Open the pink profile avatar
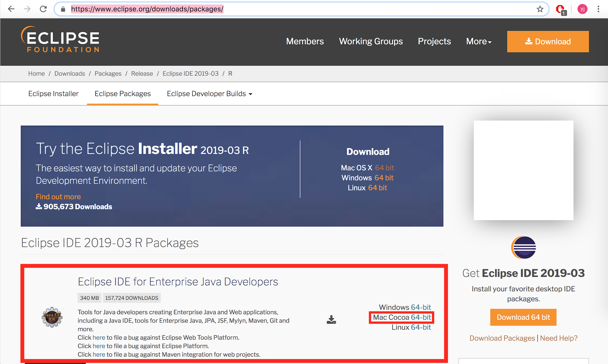 (x=582, y=9)
